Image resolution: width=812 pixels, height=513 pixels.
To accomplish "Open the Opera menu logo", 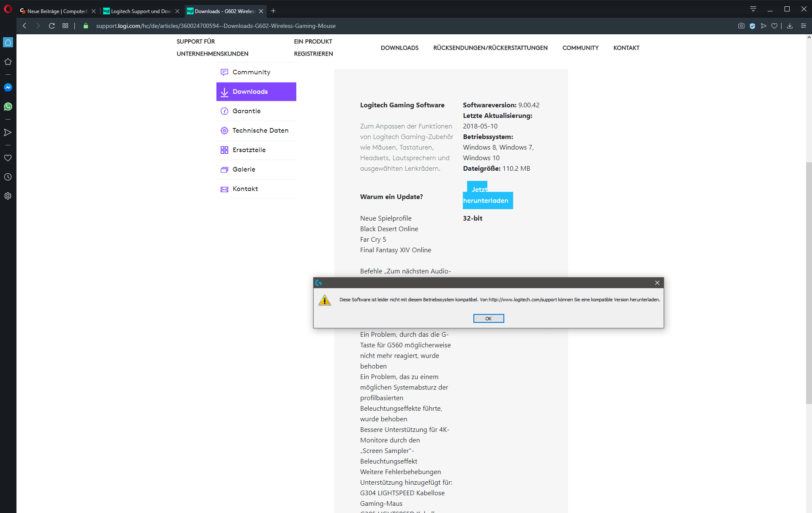I will [8, 9].
